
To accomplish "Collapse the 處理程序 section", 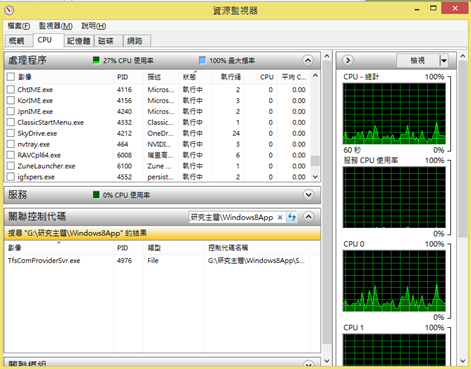I will [x=308, y=60].
